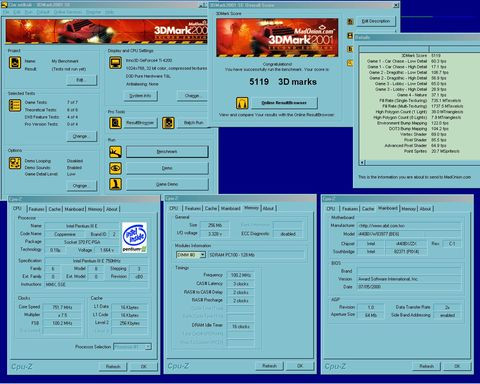Open the Online Services menu

pyautogui.click(x=68, y=12)
